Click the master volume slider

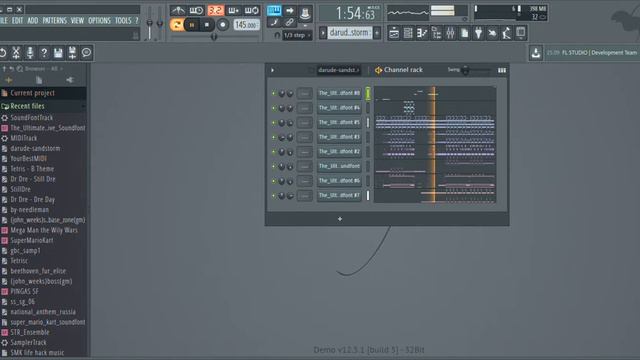pyautogui.click(x=150, y=23)
